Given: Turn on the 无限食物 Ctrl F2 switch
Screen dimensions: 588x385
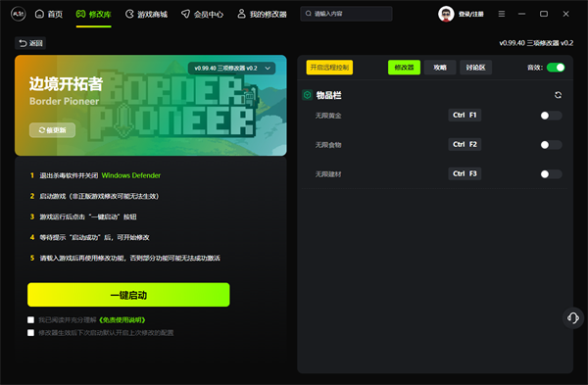Looking at the screenshot, I should coord(551,145).
